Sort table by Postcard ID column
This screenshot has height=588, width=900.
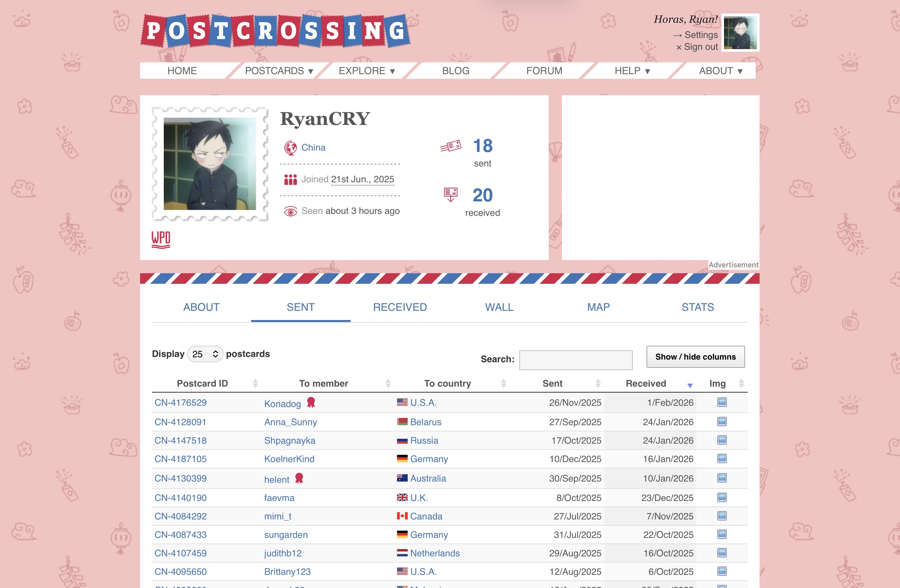(x=203, y=383)
